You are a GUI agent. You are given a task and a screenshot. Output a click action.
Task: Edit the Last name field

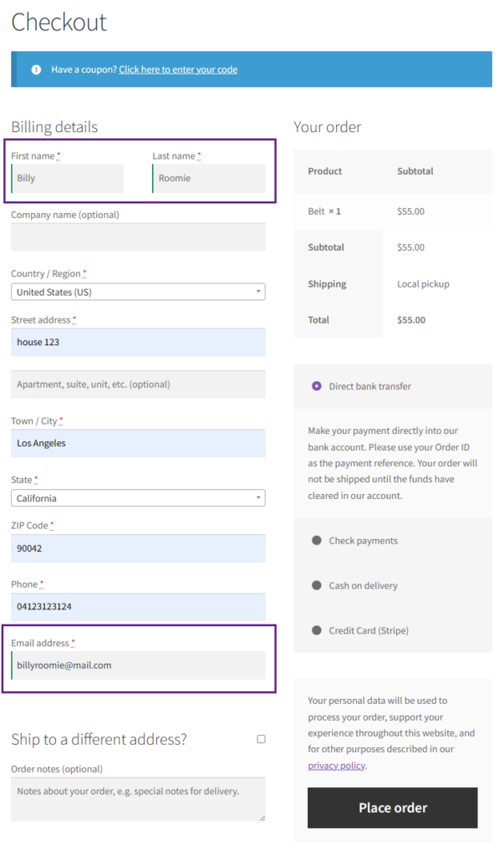(x=209, y=179)
